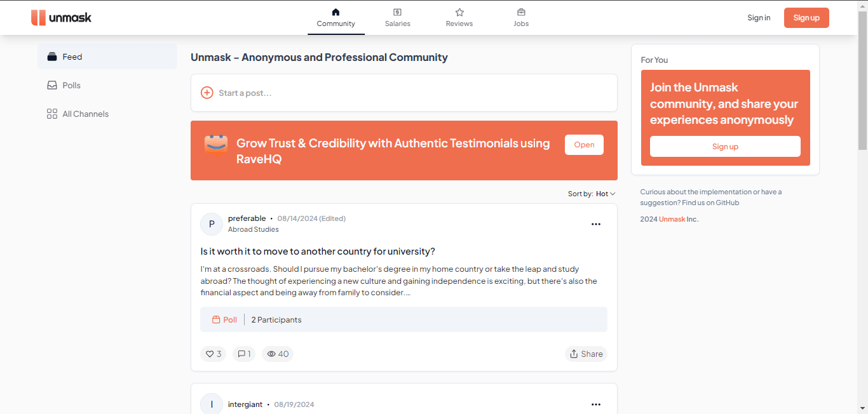Image resolution: width=868 pixels, height=414 pixels.
Task: Open the username intergiant
Action: [x=245, y=404]
